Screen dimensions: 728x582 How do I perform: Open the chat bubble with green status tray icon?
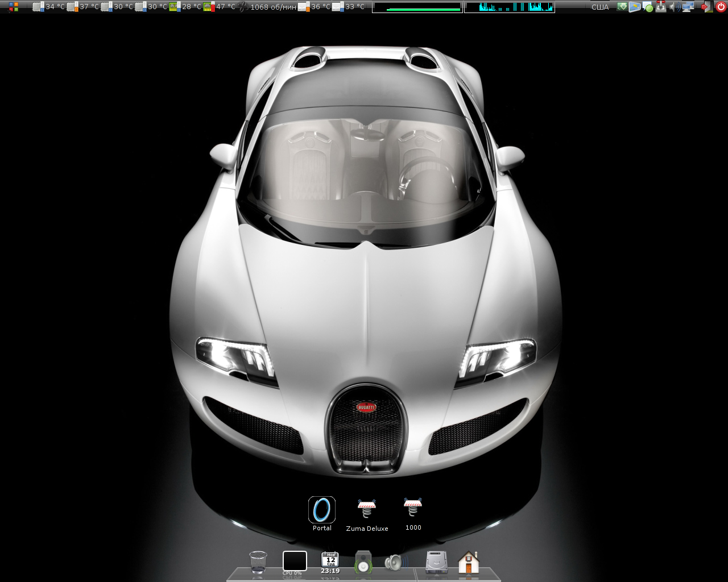(x=647, y=7)
